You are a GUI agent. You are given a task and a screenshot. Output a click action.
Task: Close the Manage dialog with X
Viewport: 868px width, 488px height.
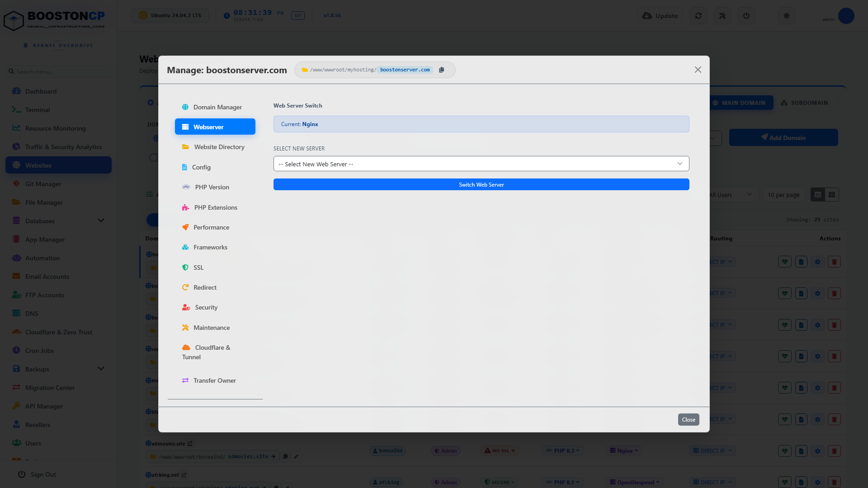[698, 70]
